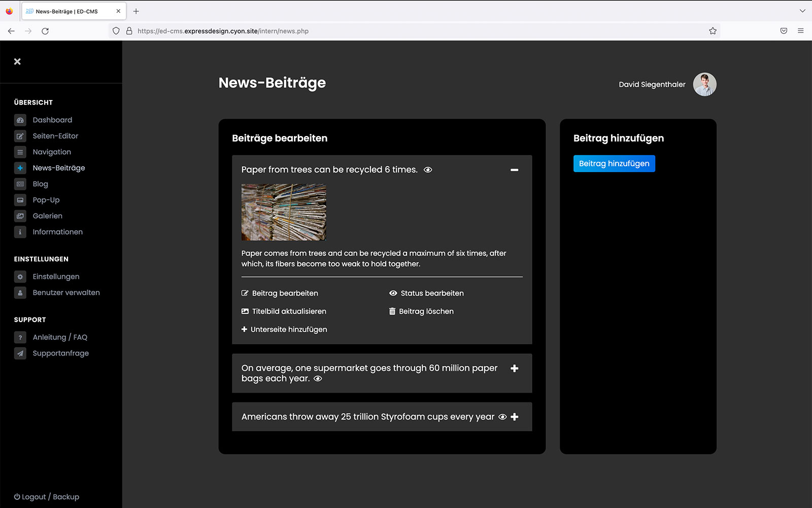Go to Benutzer verwalten in sidebar
Viewport: 812px width, 508px height.
click(66, 293)
